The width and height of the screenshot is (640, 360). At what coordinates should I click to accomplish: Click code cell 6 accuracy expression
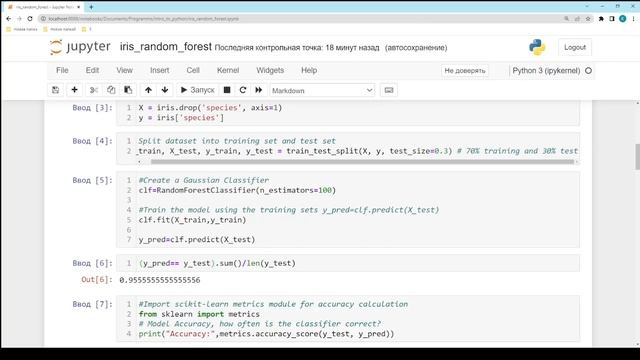(x=348, y=263)
